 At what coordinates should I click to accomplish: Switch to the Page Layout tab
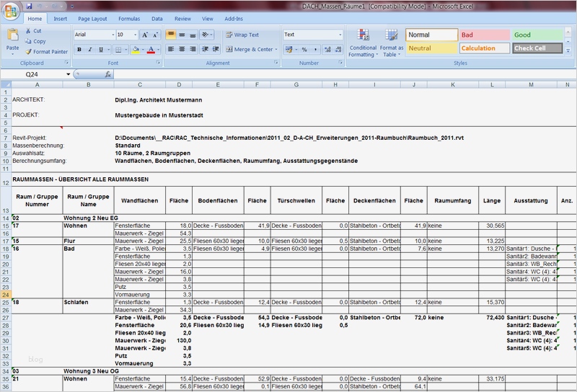tap(92, 18)
